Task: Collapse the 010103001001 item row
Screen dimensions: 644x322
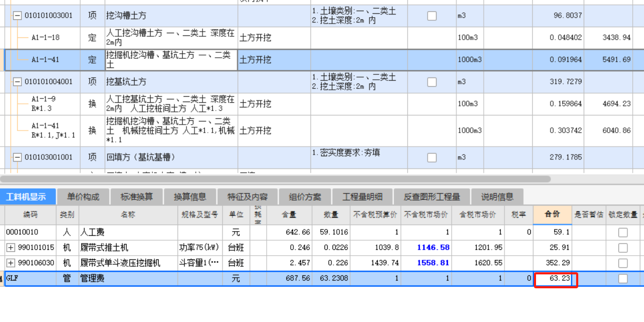Action: pyautogui.click(x=17, y=157)
